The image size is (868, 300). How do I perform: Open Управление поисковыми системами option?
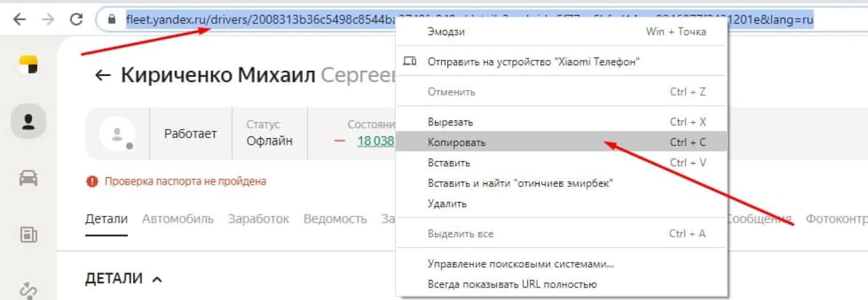tap(521, 264)
